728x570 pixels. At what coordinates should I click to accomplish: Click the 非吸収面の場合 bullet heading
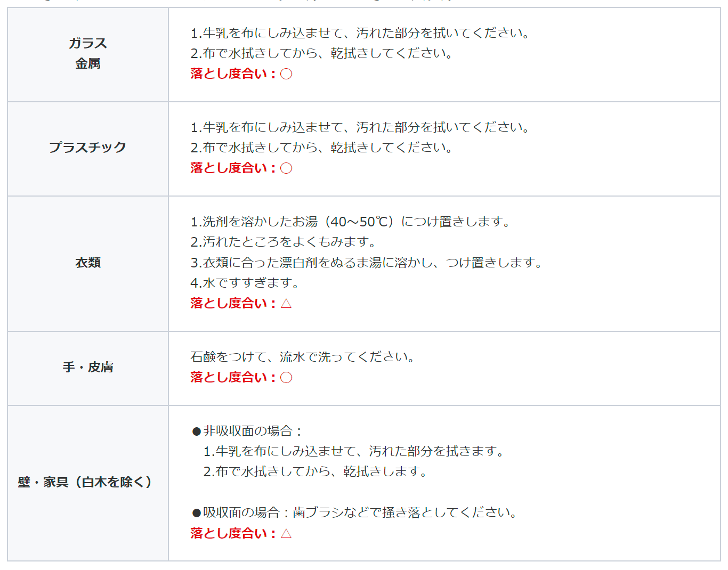(248, 431)
